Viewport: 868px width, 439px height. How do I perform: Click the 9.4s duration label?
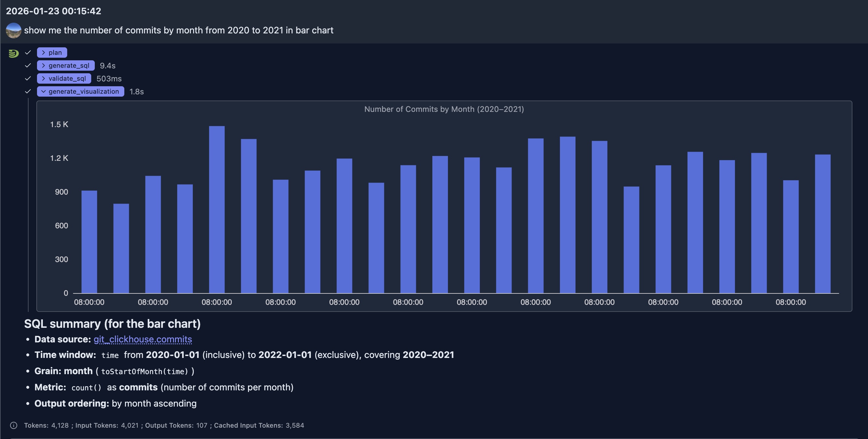pyautogui.click(x=107, y=65)
